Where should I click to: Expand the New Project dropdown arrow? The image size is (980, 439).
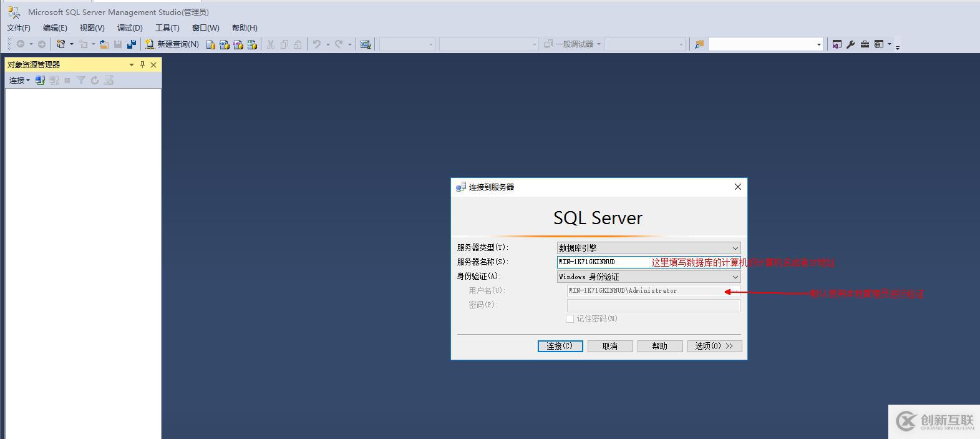click(x=71, y=44)
